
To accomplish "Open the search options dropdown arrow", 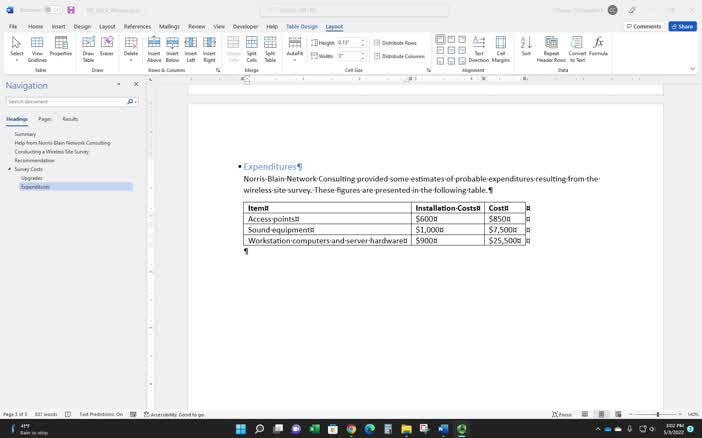I will [135, 102].
